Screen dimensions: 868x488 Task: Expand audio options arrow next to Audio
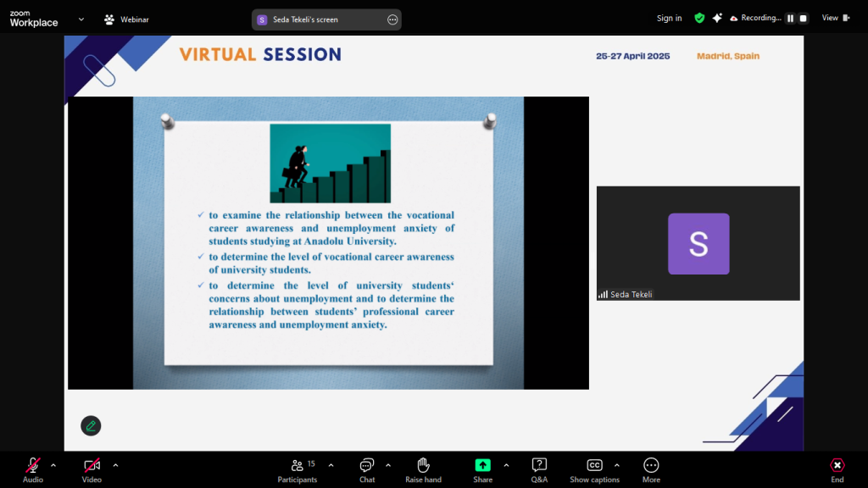(53, 465)
